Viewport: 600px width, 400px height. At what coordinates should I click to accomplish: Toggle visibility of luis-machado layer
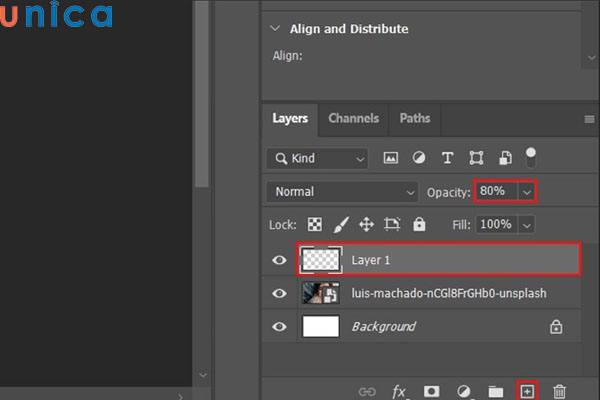[280, 293]
